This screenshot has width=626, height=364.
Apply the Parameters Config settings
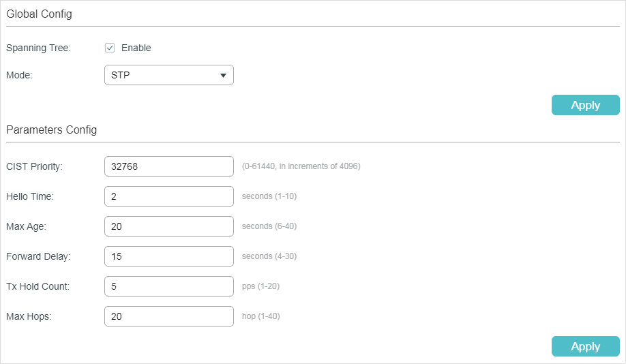(x=585, y=346)
